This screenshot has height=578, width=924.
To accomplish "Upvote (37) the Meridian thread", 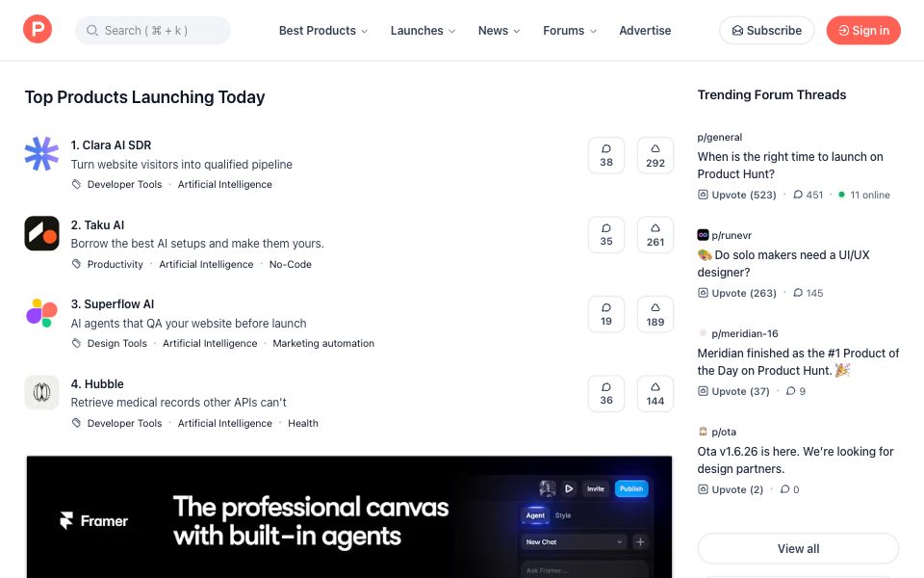I will pos(733,391).
